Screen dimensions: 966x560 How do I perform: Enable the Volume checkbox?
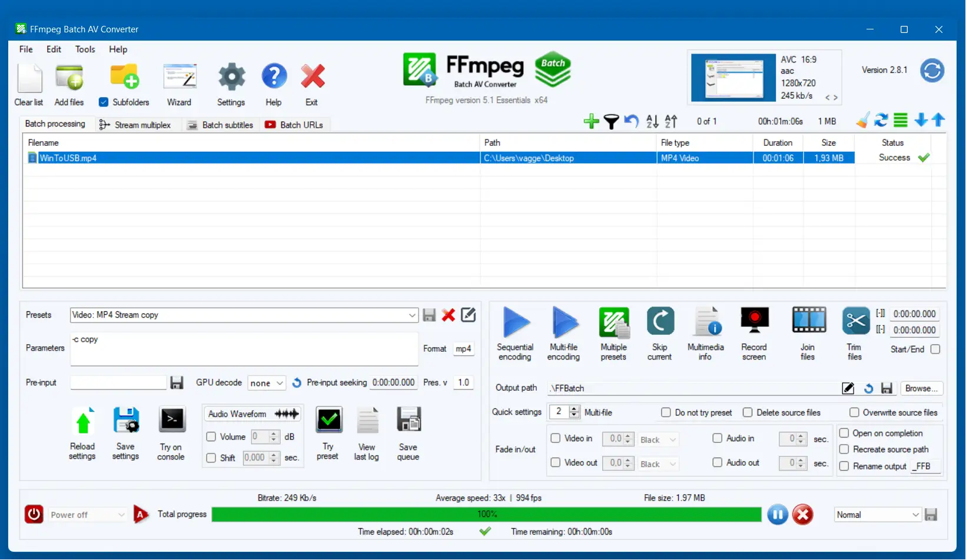click(211, 437)
